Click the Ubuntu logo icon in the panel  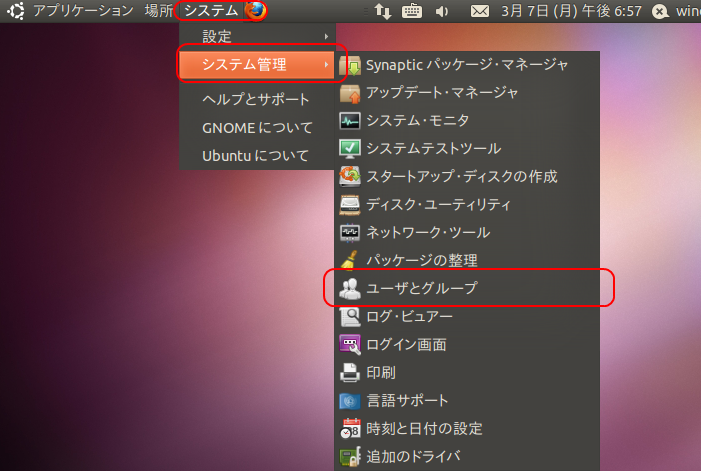[x=16, y=10]
